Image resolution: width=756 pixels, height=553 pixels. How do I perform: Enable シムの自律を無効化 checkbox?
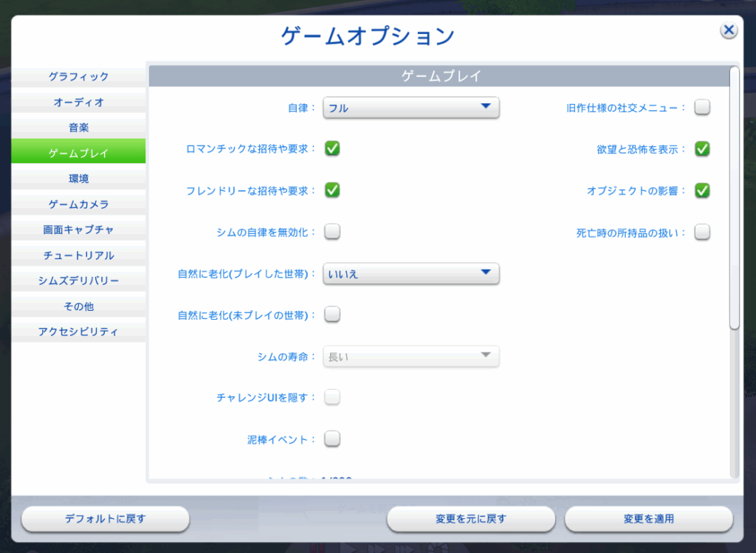pos(332,231)
